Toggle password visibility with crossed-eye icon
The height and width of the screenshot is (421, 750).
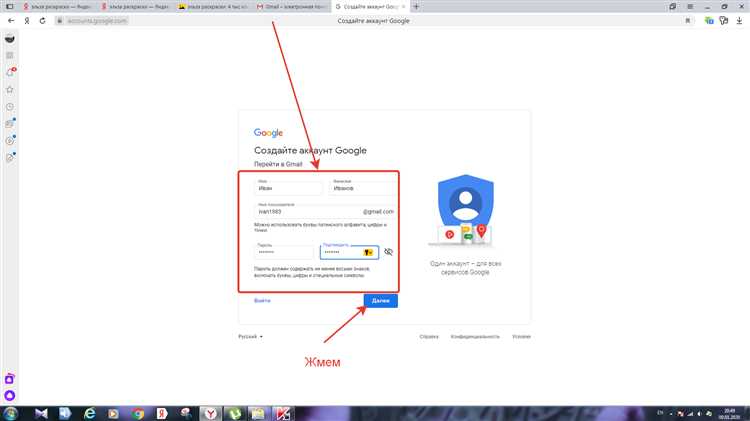click(388, 252)
